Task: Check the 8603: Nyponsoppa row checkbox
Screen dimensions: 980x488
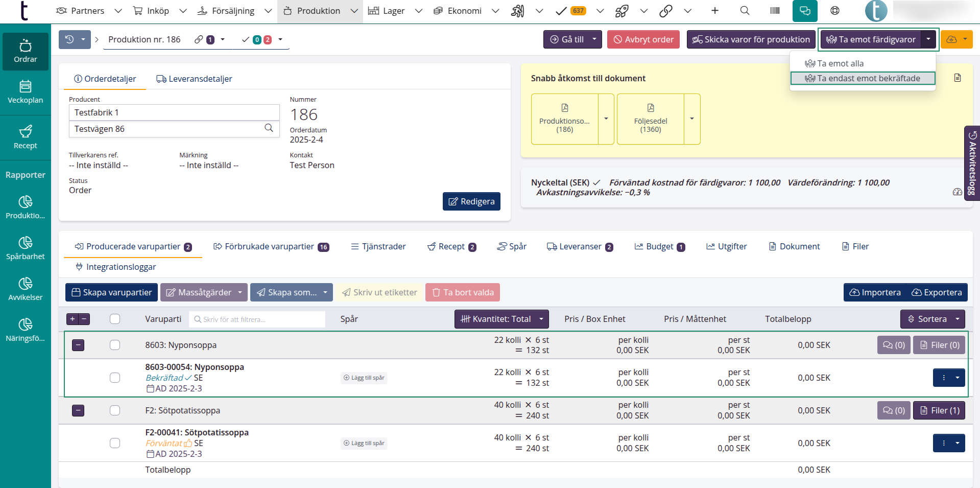Action: (115, 345)
